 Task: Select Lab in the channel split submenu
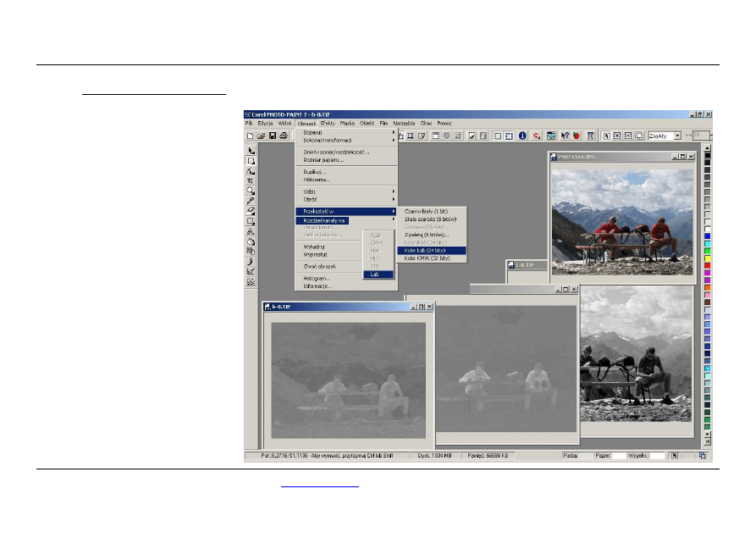coord(375,274)
